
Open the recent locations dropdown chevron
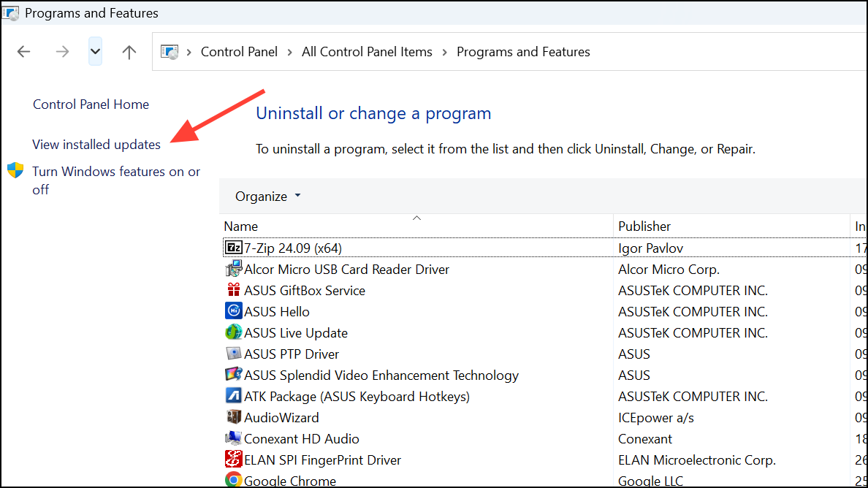pyautogui.click(x=95, y=51)
